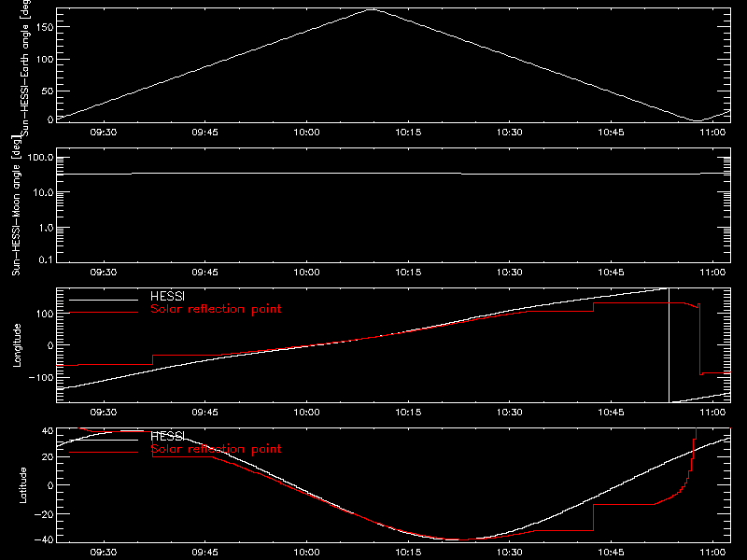Screen dimensions: 747x560
Task: Click the peak of the Earth angle curve
Action: tap(372, 9)
